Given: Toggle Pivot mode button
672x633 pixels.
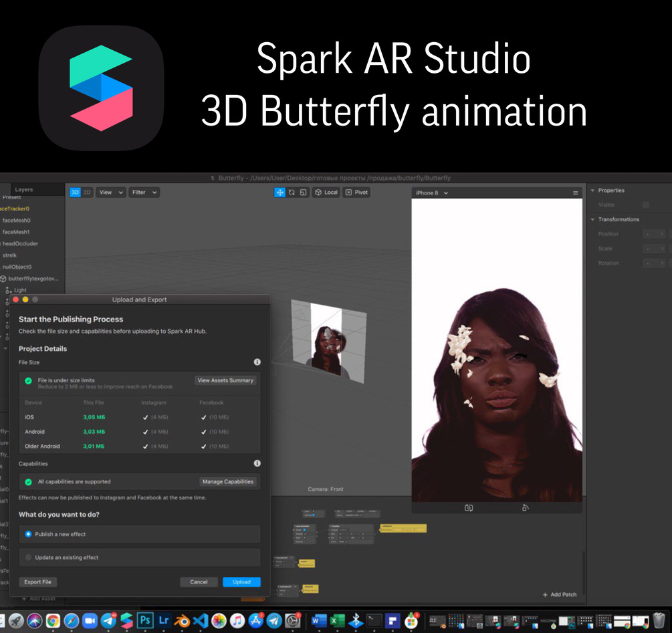Looking at the screenshot, I should click(x=356, y=193).
